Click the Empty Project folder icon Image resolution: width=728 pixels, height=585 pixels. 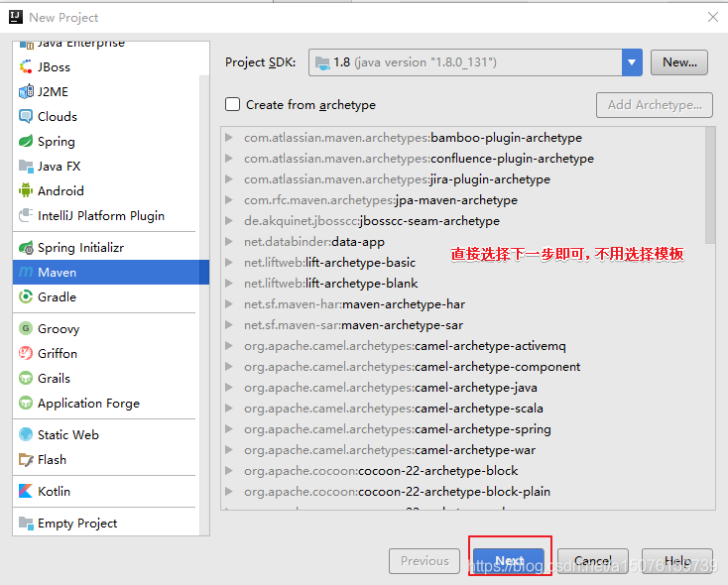pyautogui.click(x=26, y=523)
